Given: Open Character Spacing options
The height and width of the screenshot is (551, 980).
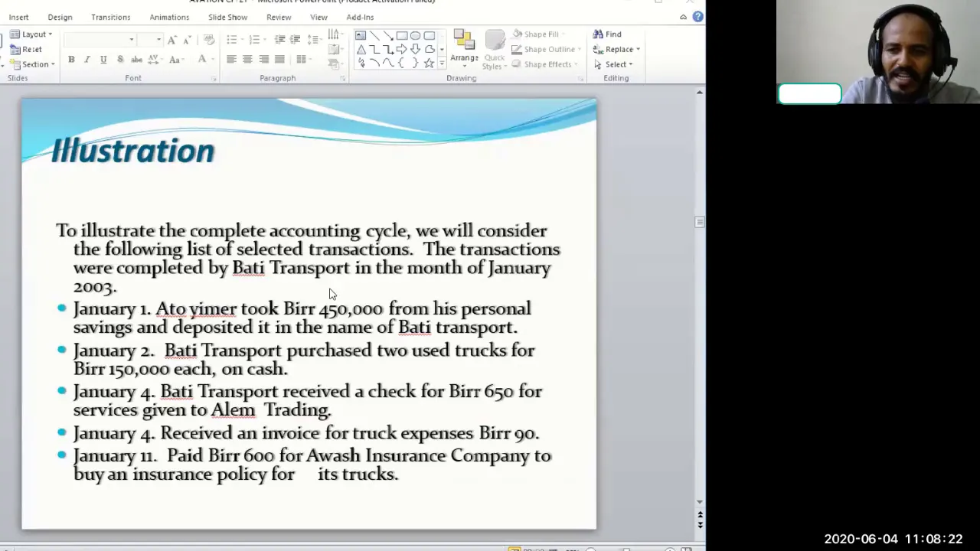Looking at the screenshot, I should [156, 59].
